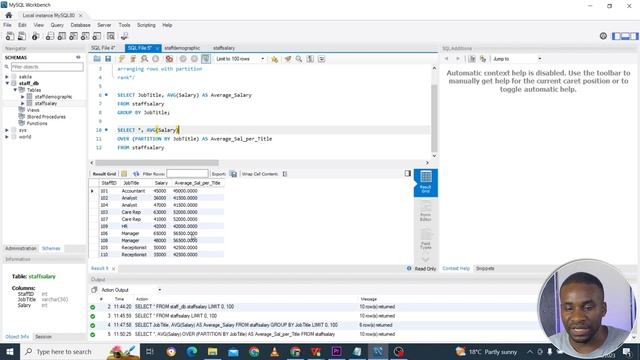Create new schema icon in main toolbar
Viewport: 640px width, 360px height.
coord(49,36)
